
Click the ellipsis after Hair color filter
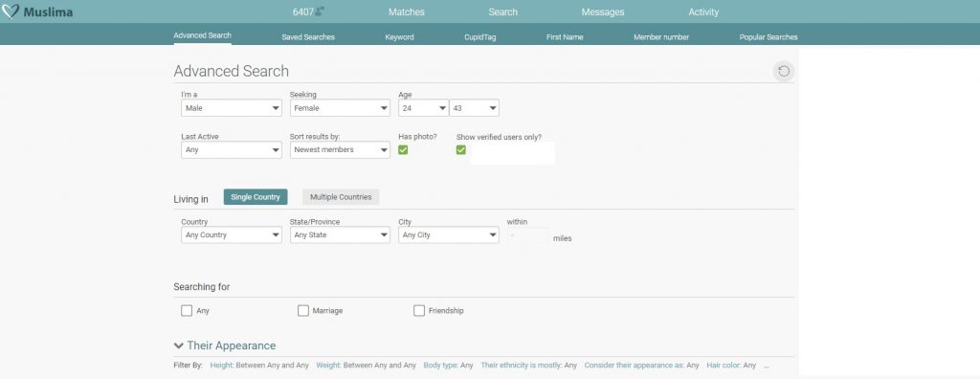pos(767,366)
